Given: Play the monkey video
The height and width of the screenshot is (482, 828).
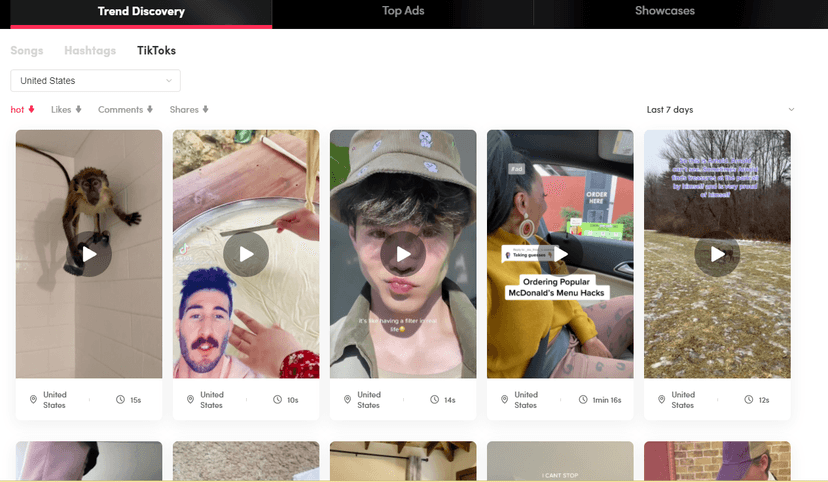Looking at the screenshot, I should pos(89,254).
